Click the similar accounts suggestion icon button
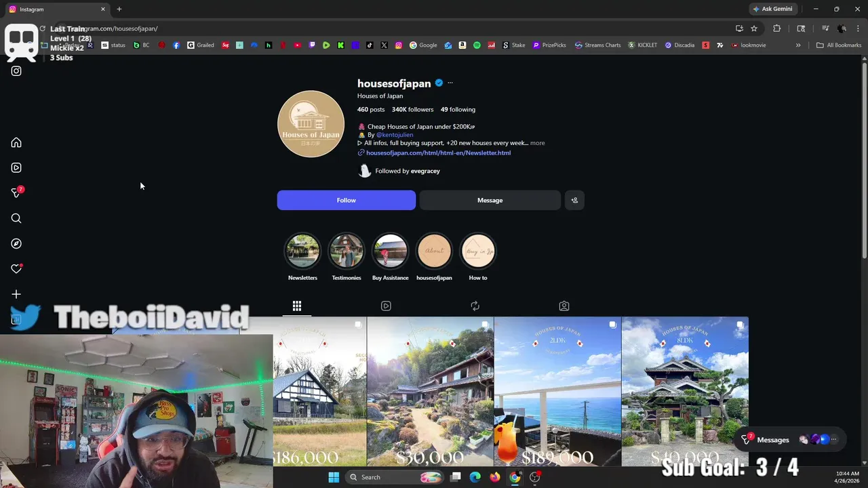 point(574,200)
